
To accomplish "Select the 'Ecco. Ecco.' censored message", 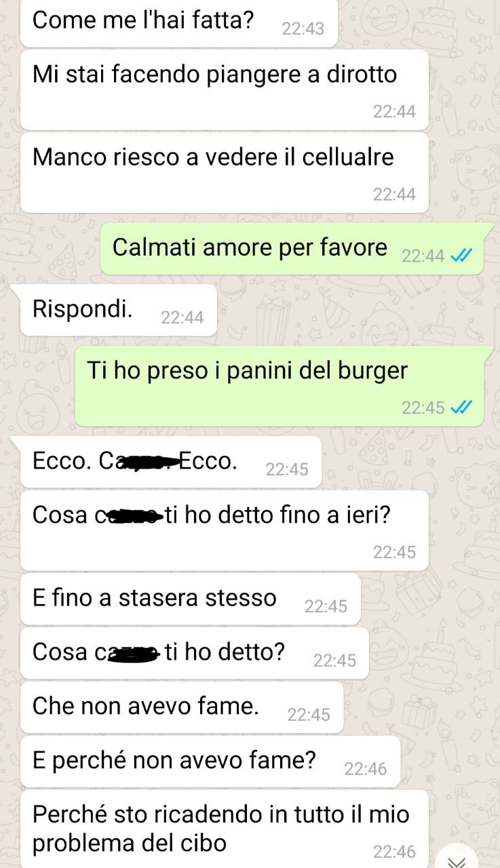I will click(x=171, y=462).
